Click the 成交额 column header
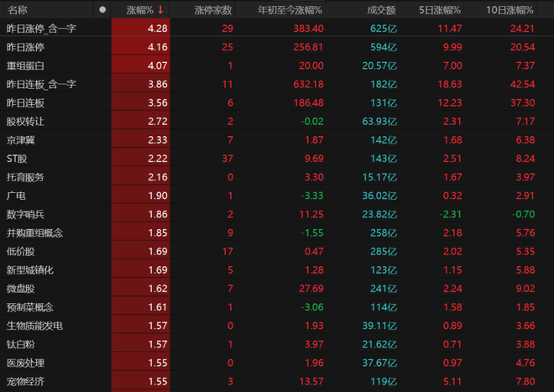 point(381,10)
